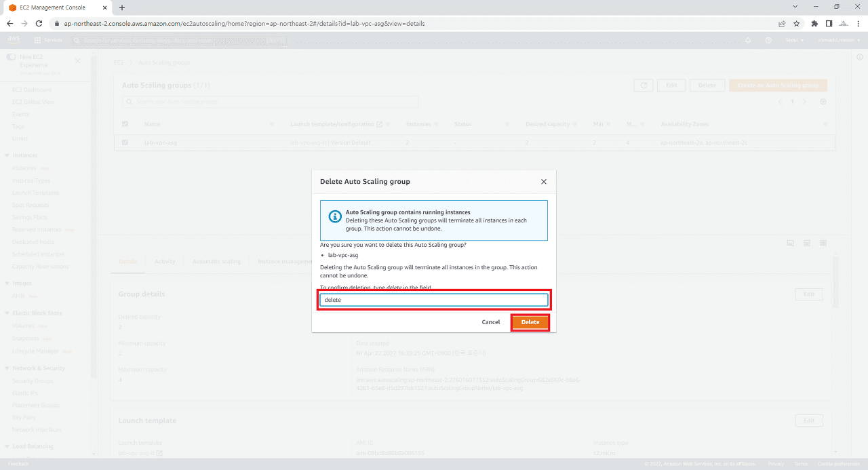The width and height of the screenshot is (868, 470).
Task: Switch to the Details tab
Action: pos(128,261)
